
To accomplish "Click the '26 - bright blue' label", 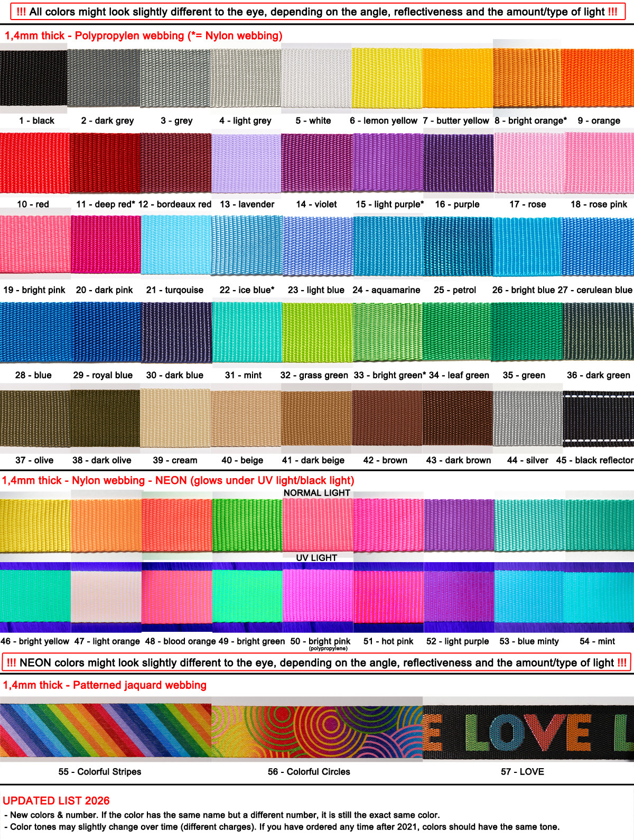I will [524, 290].
